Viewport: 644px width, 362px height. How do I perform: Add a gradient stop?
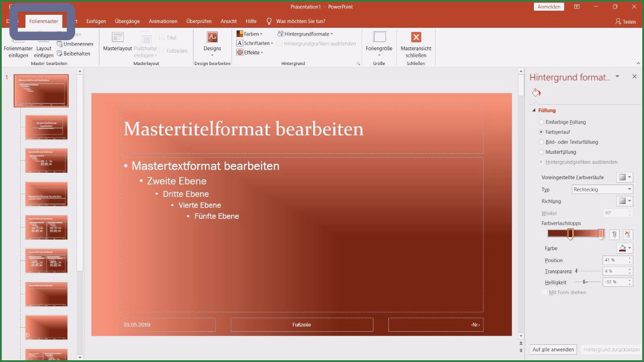(614, 235)
